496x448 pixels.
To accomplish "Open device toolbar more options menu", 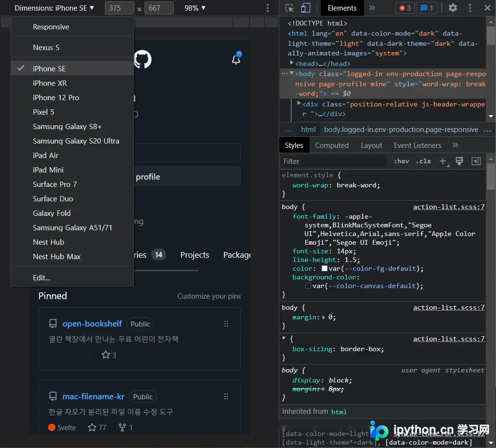I will pyautogui.click(x=268, y=8).
